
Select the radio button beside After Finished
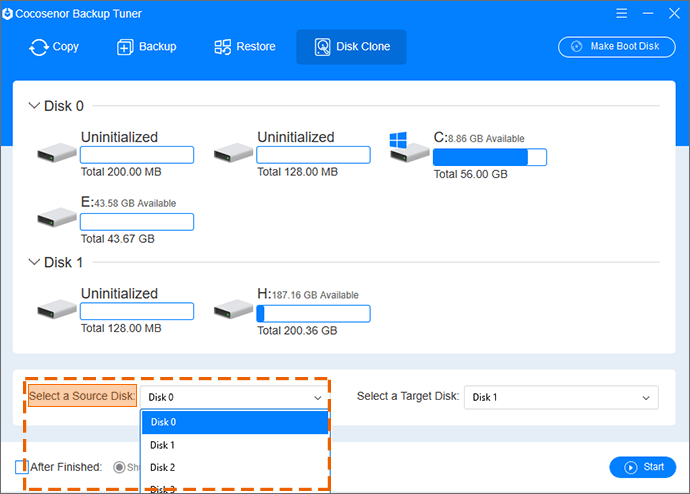click(x=119, y=467)
